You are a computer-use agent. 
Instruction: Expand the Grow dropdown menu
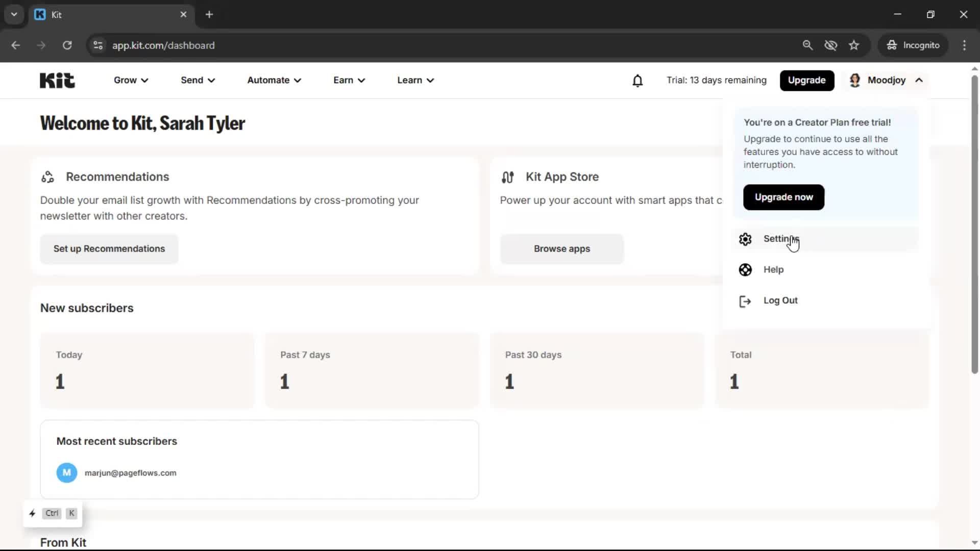[131, 80]
